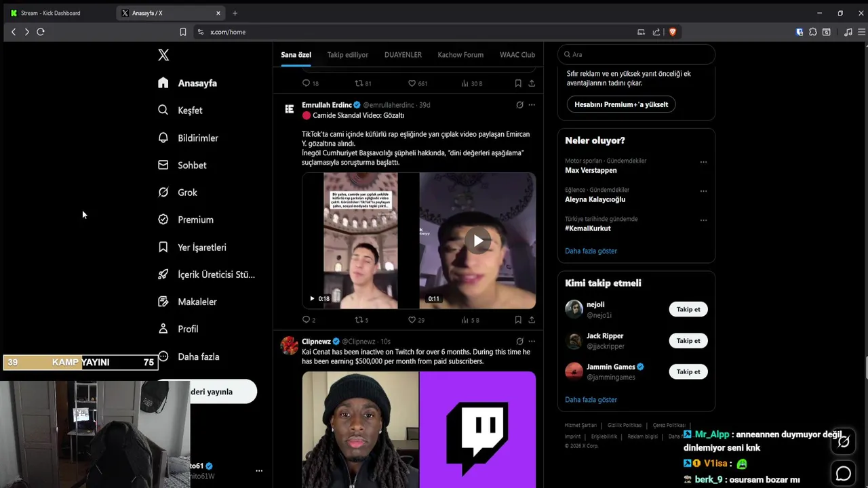Open the browser extensions puzzle icon
Screen dimensions: 868x488
pyautogui.click(x=813, y=32)
